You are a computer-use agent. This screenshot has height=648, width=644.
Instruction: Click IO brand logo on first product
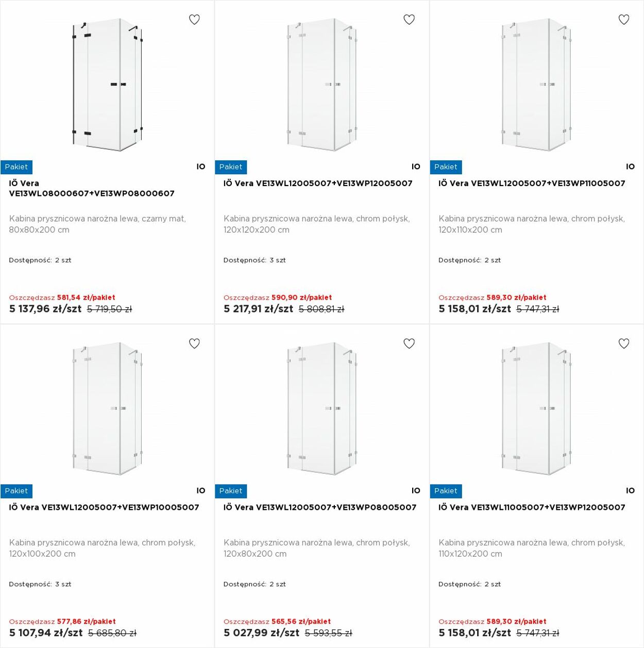coord(201,167)
